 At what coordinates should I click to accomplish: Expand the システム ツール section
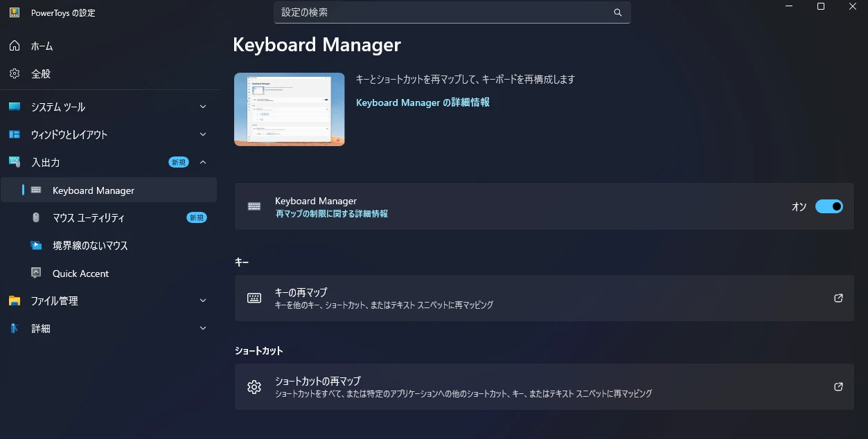[x=203, y=107]
